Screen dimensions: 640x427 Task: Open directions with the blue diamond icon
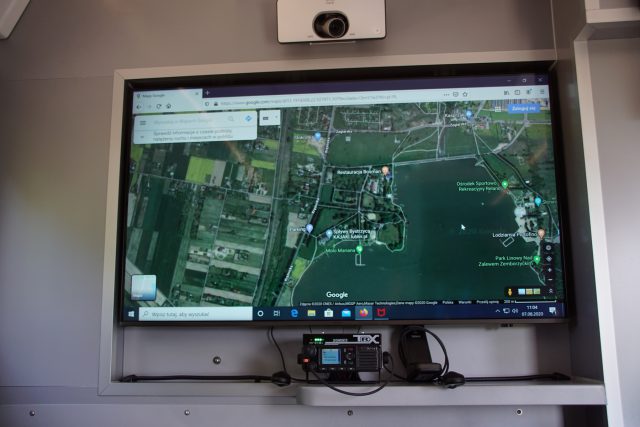click(x=248, y=118)
